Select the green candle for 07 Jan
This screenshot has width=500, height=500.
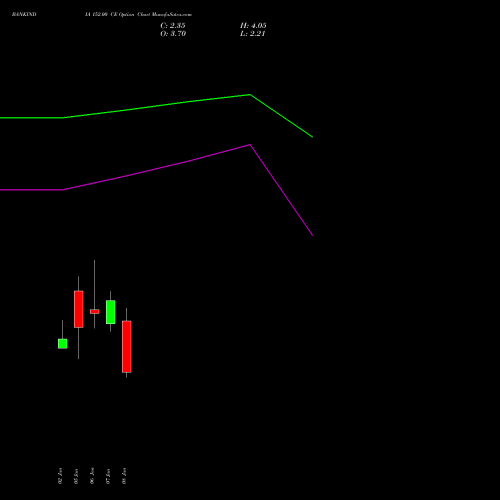110,312
